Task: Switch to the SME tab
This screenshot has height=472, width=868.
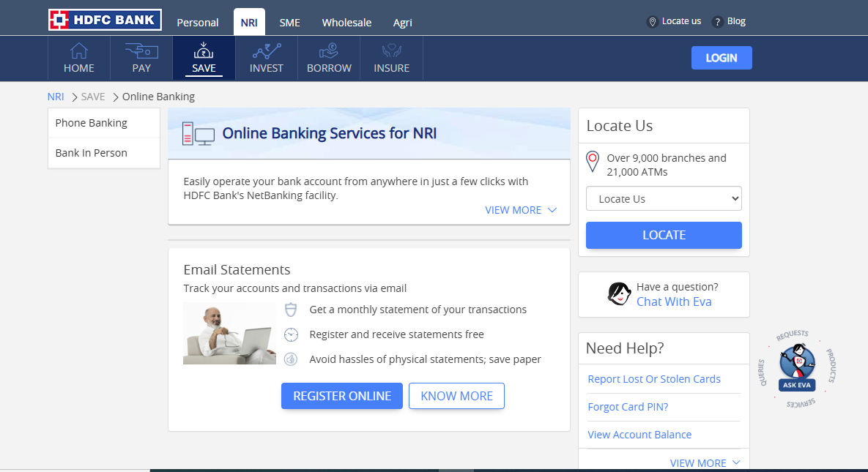Action: click(289, 23)
